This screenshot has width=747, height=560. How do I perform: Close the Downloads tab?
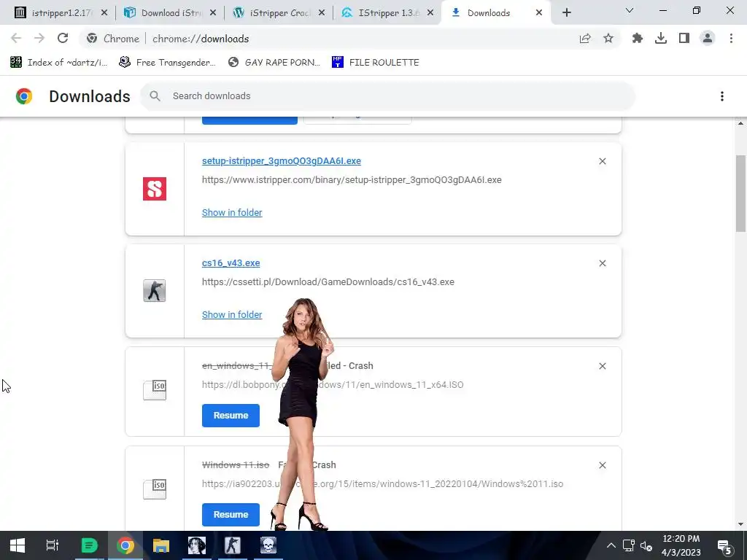click(x=539, y=13)
